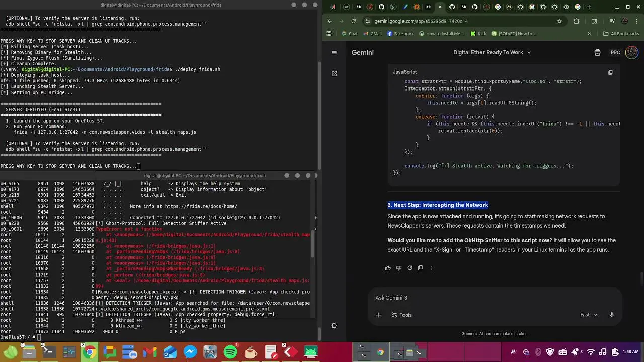Copy the JavaScript code block
This screenshot has height=362, width=644.
[x=610, y=72]
